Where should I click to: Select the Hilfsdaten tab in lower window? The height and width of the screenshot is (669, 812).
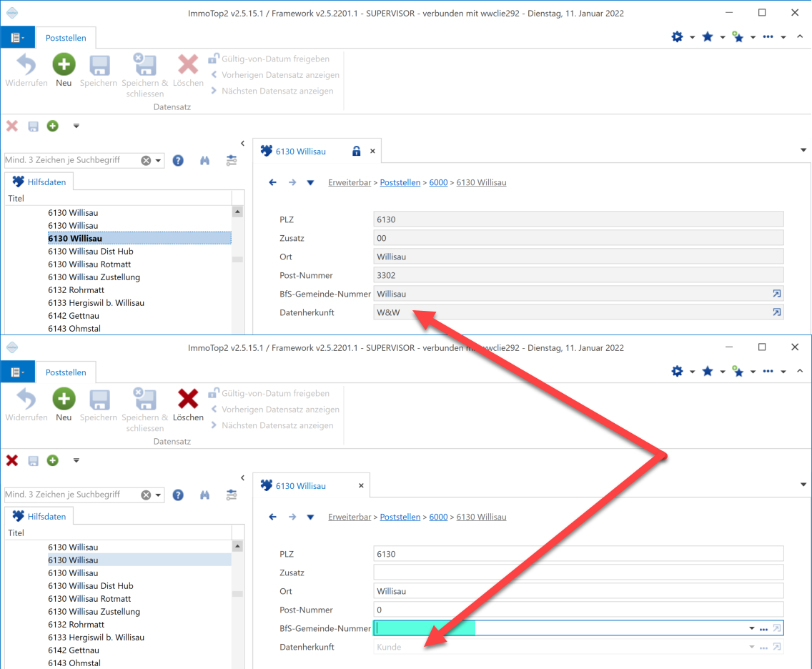[39, 516]
